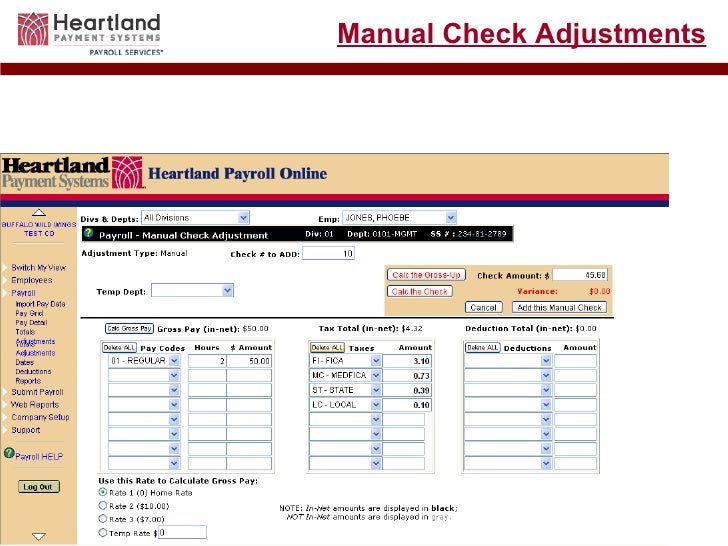Screen dimensions: 728x546
Task: Select the Rate 2 ($10.00) radio button
Action: point(103,505)
